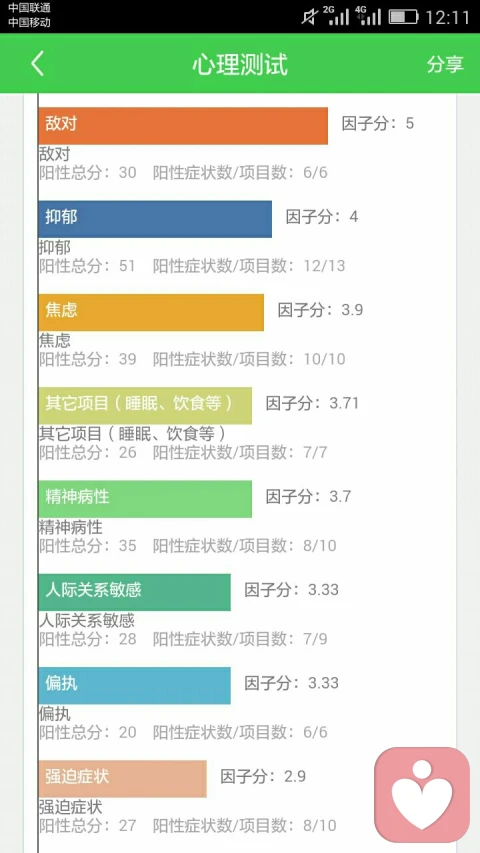Screen dimensions: 480x853
Task: Tap the battery icon in status bar
Action: 403,17
